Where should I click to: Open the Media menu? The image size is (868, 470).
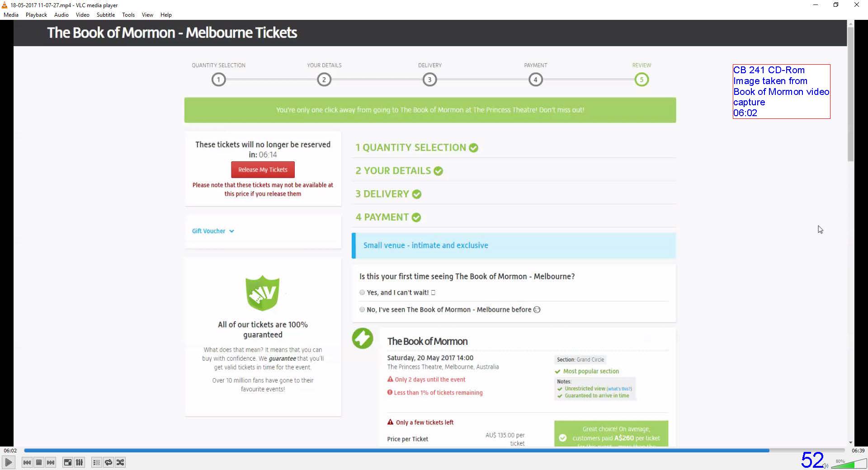click(x=11, y=15)
